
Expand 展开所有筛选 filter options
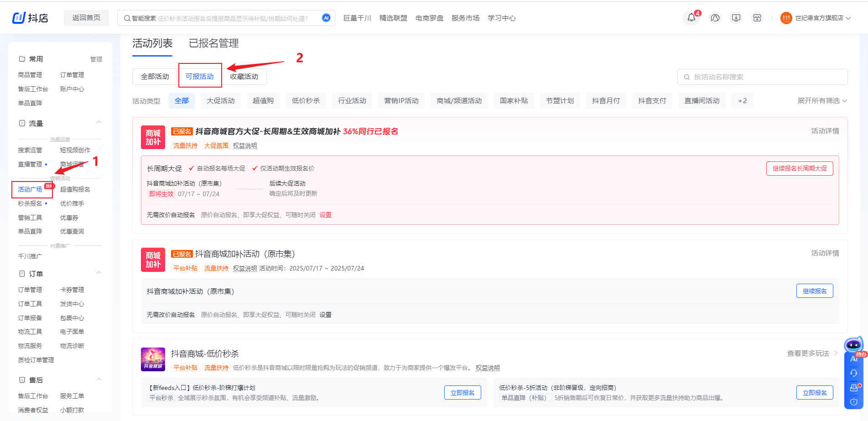click(821, 101)
